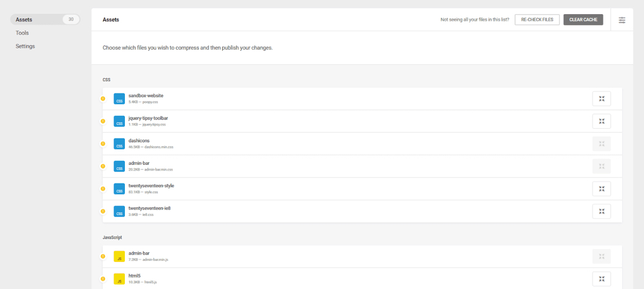
Task: Click the JavaScript section heading
Action: [x=112, y=238]
